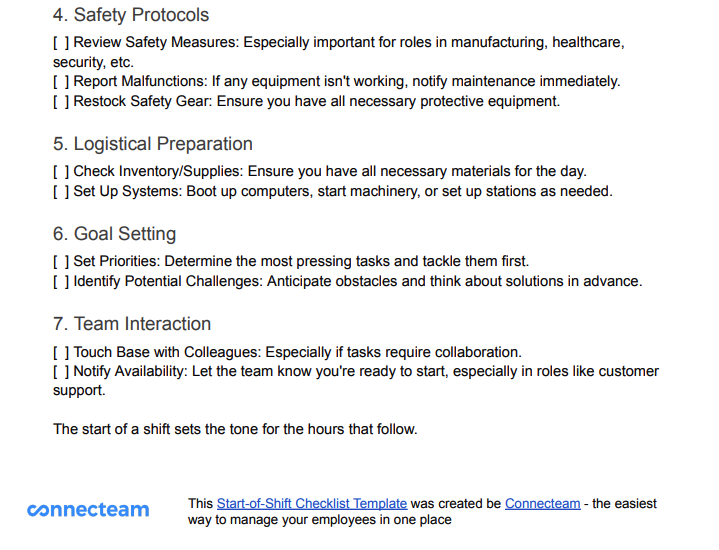Image resolution: width=719 pixels, height=550 pixels.
Task: Mark Touch Base with Colleagues checkbox
Action: (61, 352)
